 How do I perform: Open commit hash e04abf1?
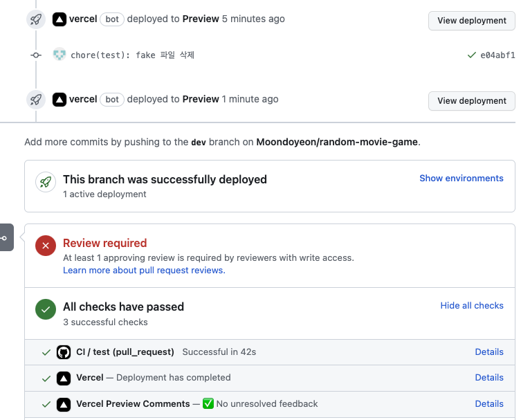click(x=497, y=55)
